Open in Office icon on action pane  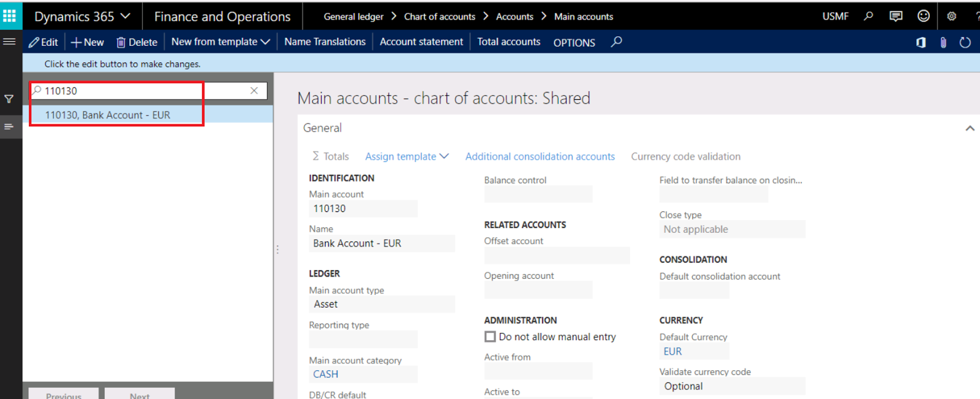921,42
